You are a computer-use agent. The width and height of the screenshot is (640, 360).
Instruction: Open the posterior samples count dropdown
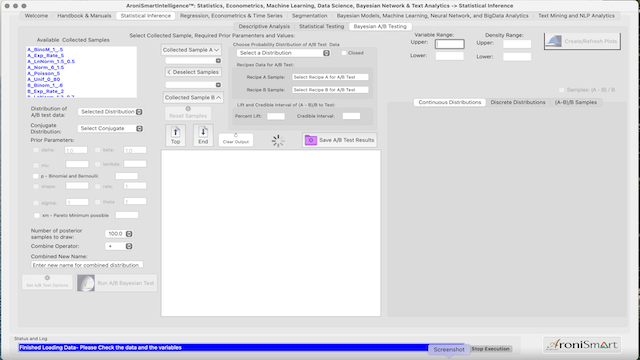pyautogui.click(x=119, y=234)
